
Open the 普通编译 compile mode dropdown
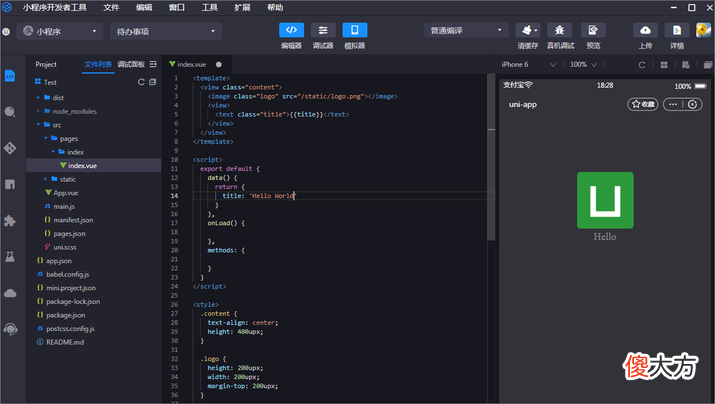pyautogui.click(x=466, y=30)
